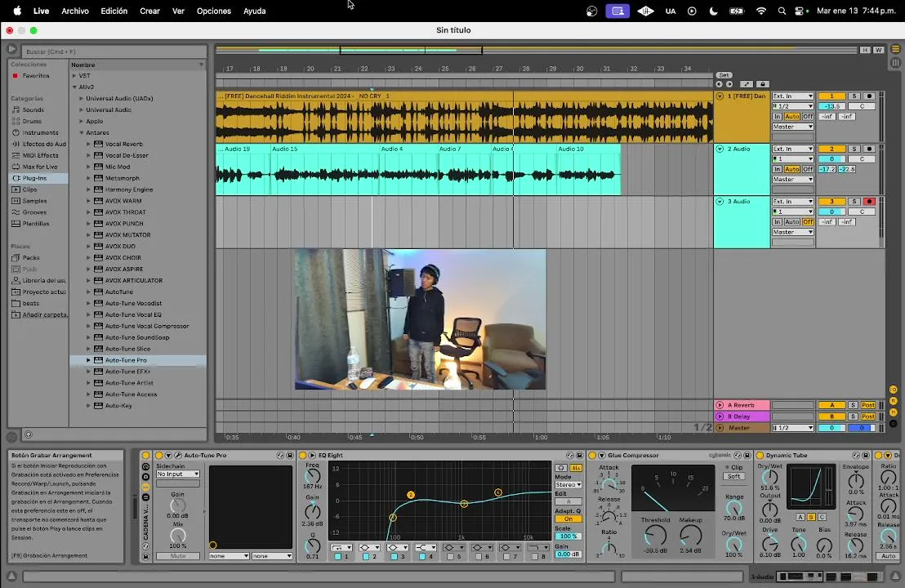Toggle EQ Eight headphone audition mode icon
905x588 pixels.
[561, 468]
